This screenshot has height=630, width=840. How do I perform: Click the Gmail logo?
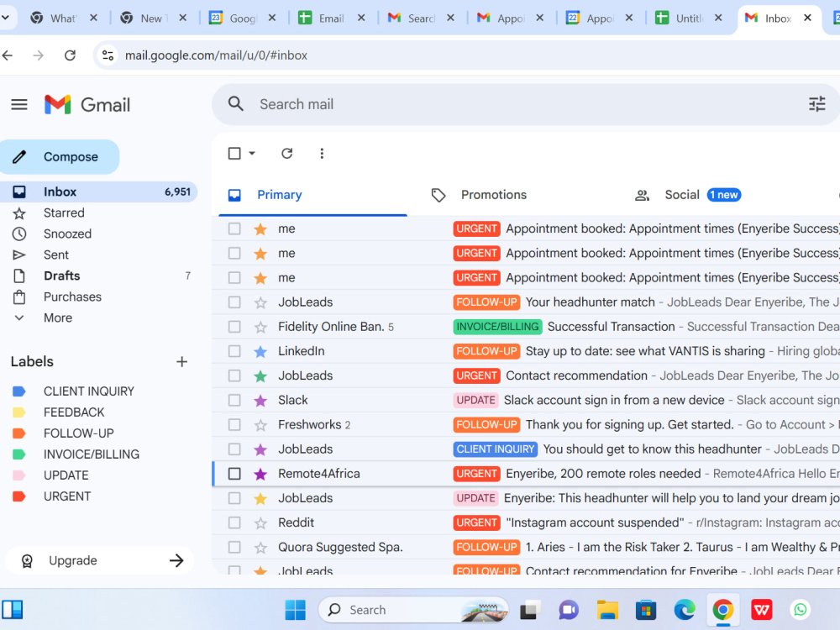click(x=87, y=104)
